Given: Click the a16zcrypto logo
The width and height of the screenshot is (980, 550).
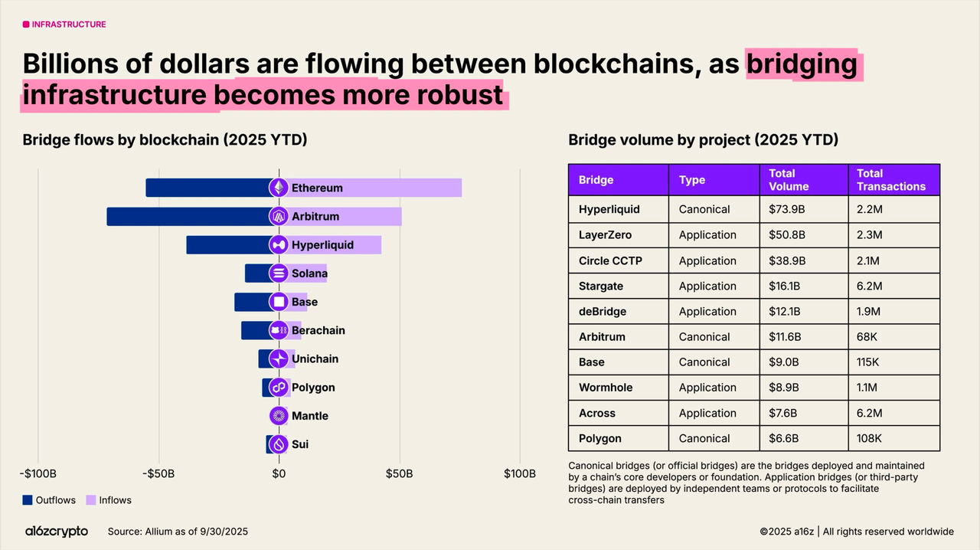Looking at the screenshot, I should point(57,531).
